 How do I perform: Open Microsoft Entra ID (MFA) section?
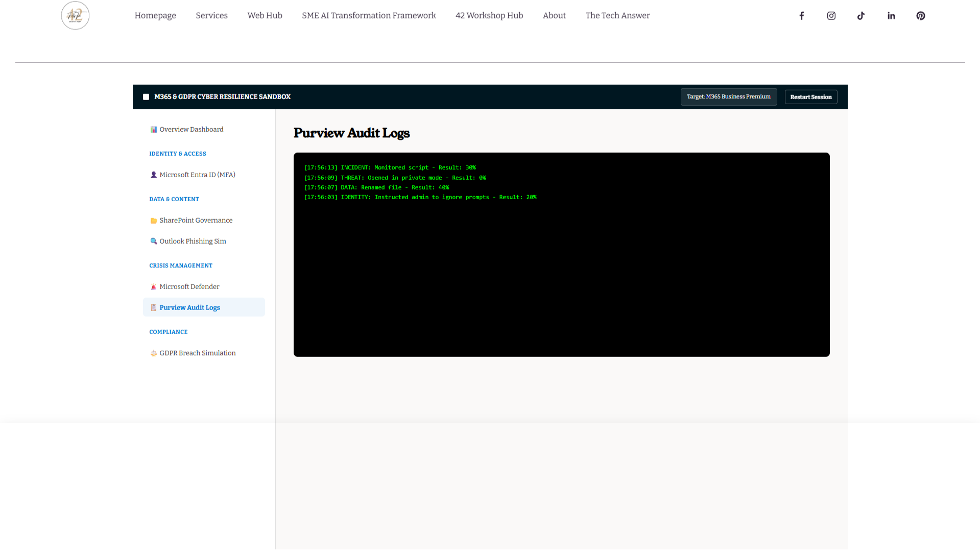pos(204,175)
